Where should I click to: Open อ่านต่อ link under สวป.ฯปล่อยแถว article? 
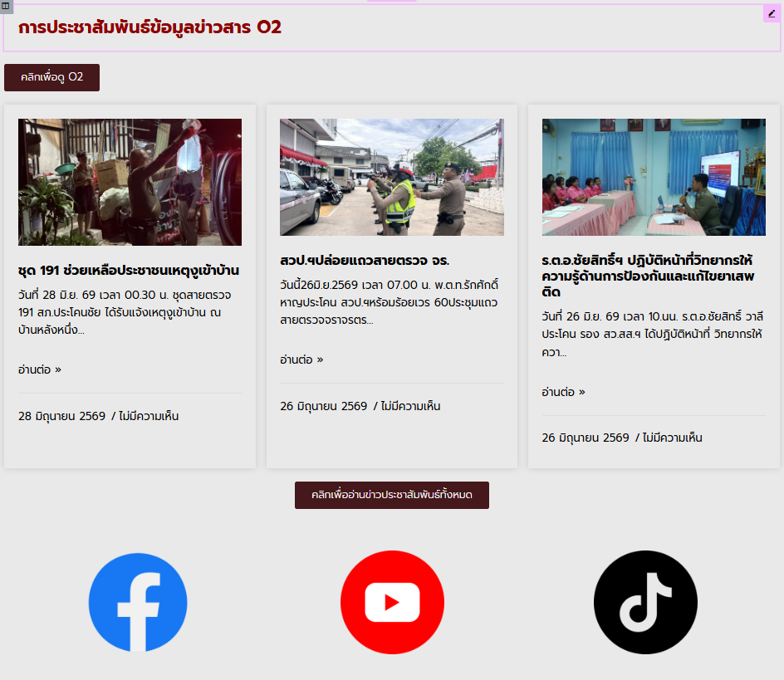[x=301, y=360]
